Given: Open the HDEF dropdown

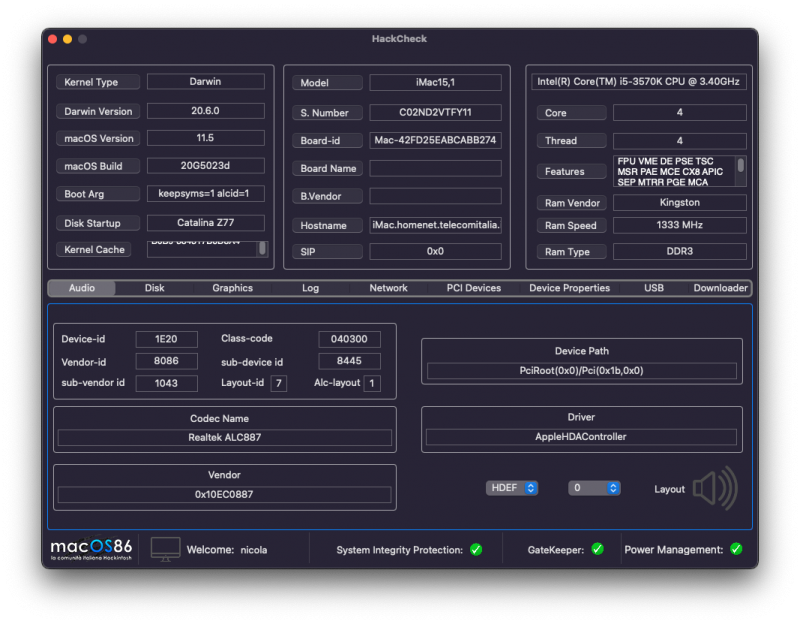Looking at the screenshot, I should 513,488.
